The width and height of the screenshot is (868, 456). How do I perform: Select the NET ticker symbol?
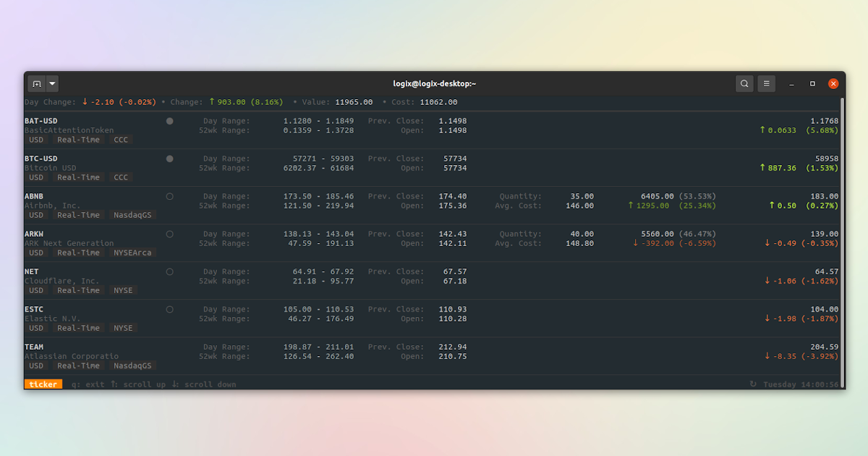pyautogui.click(x=32, y=271)
